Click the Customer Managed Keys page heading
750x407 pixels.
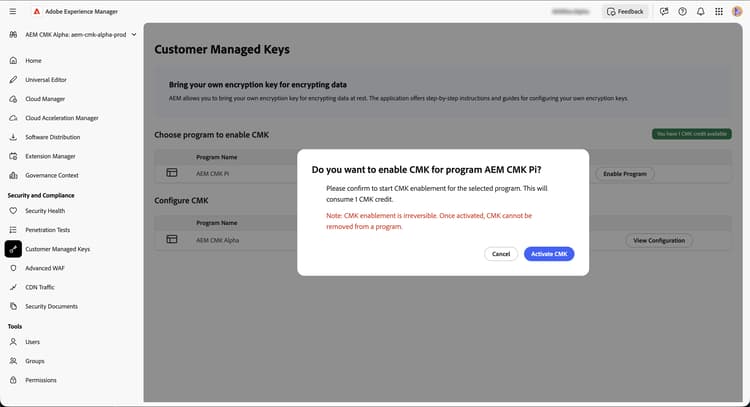(x=222, y=49)
